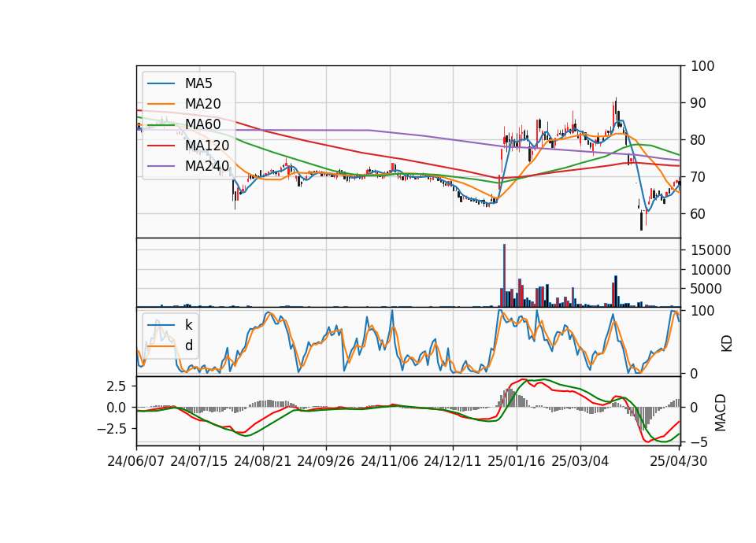Click the 25/03/04 date label
Screen dimensions: 756x543
(x=580, y=461)
